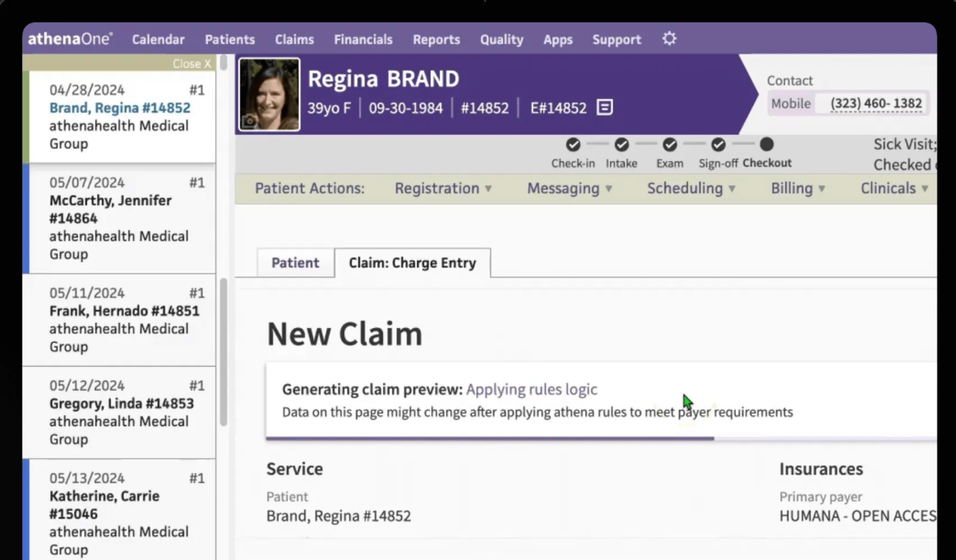This screenshot has height=560, width=956.
Task: Click the mobile number (323) 460-1382
Action: [x=876, y=103]
